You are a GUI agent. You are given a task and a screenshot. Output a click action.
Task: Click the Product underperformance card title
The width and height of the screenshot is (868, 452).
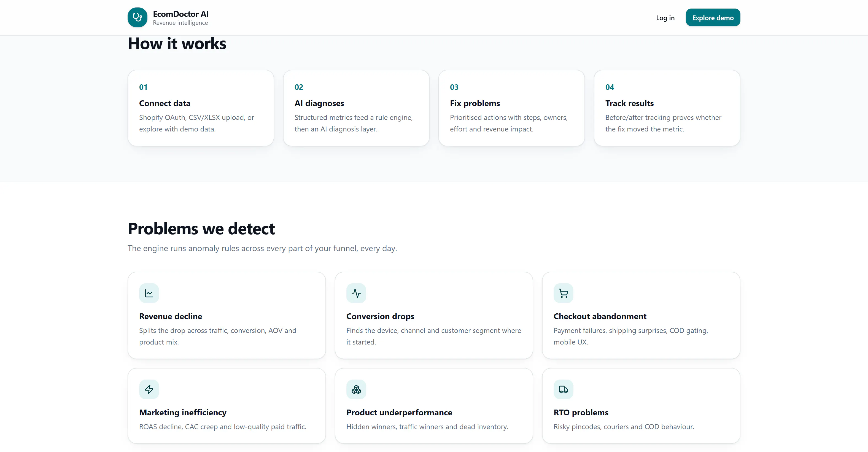click(399, 412)
